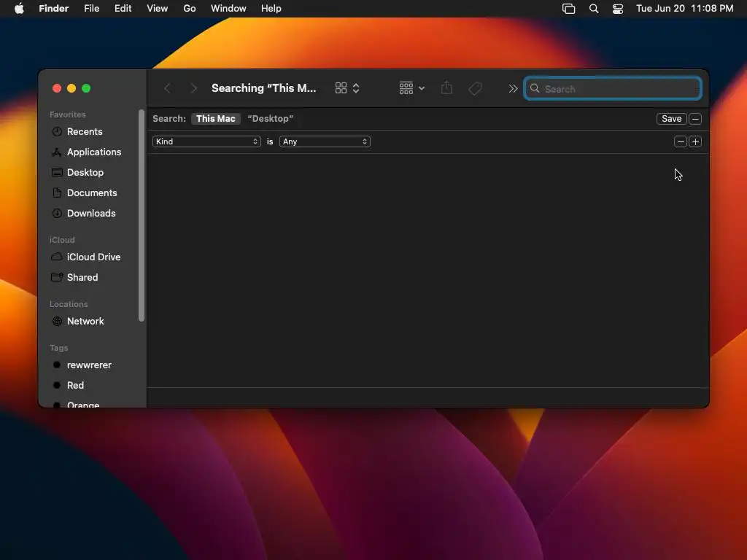Maximize the Finder window with the green button
Viewport: 747px width, 560px height.
tap(86, 88)
